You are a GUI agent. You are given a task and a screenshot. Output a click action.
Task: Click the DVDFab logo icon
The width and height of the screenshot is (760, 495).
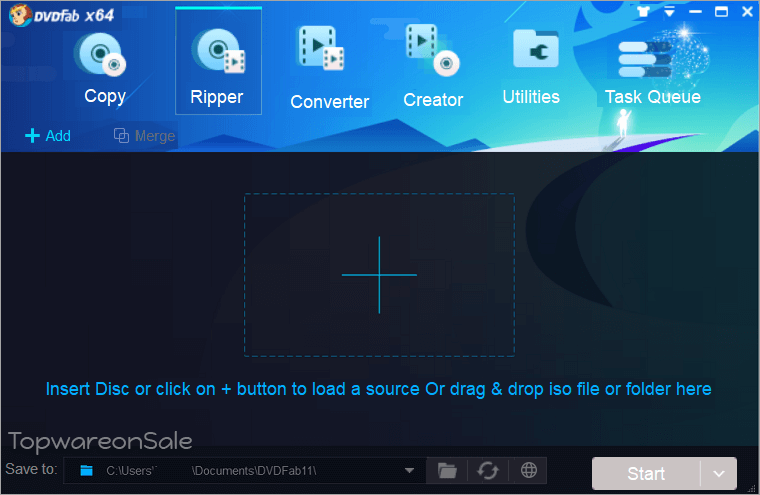coord(20,16)
